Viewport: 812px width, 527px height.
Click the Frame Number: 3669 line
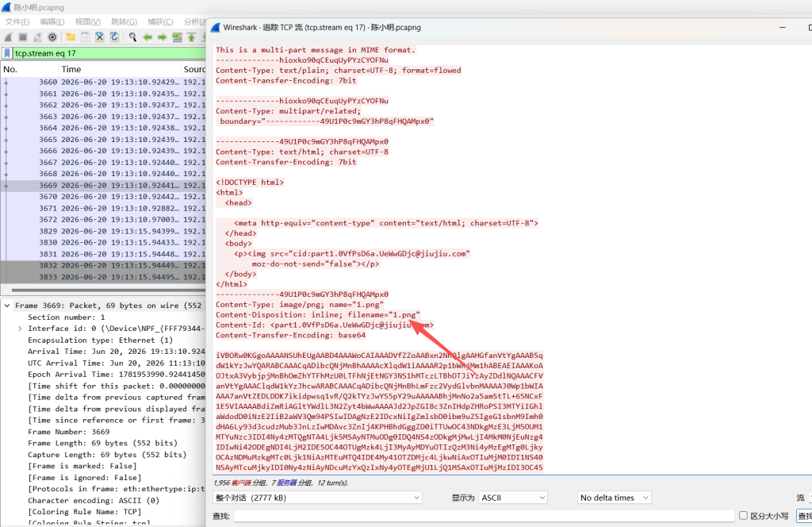click(69, 432)
